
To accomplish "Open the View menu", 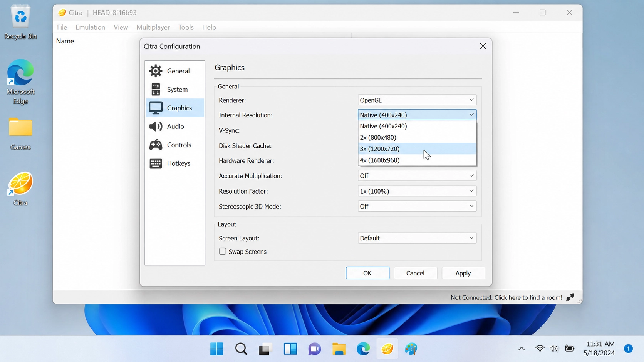I will click(121, 27).
